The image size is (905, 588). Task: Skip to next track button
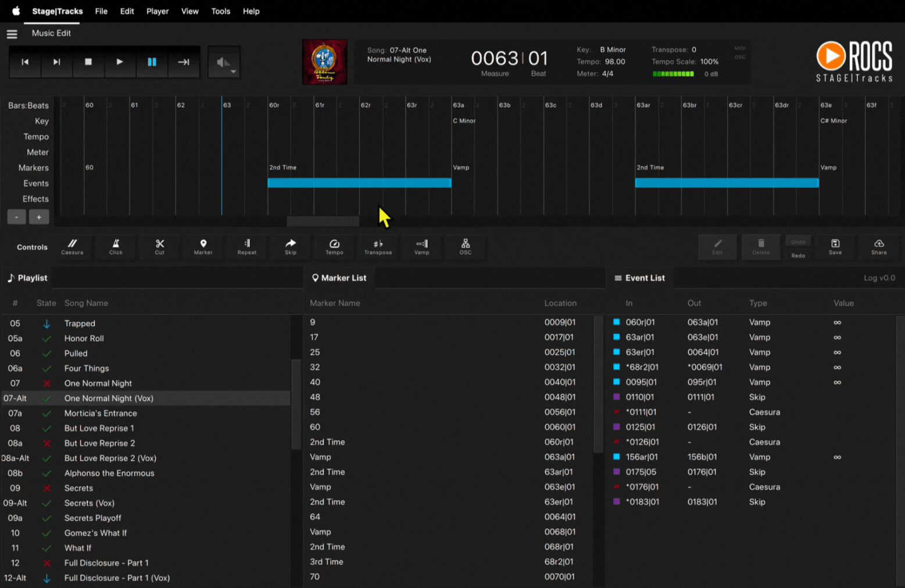tap(56, 62)
